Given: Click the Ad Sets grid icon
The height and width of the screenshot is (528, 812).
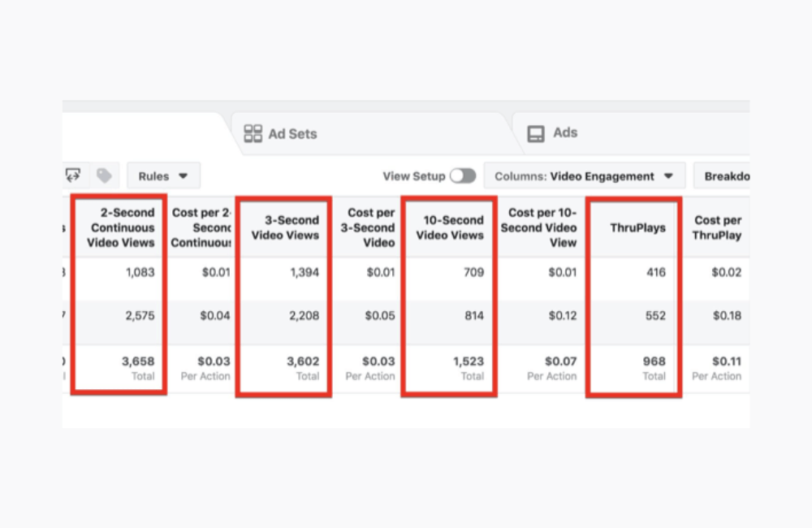Looking at the screenshot, I should tap(253, 133).
